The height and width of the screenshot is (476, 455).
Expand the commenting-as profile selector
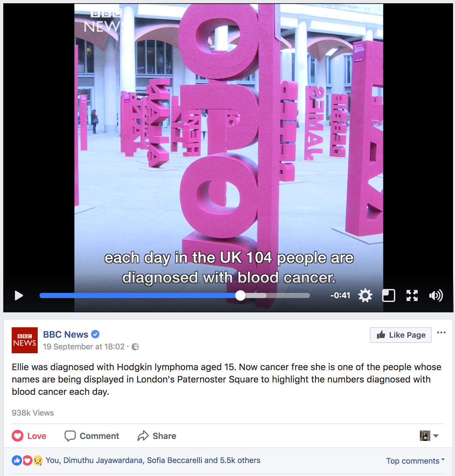429,436
